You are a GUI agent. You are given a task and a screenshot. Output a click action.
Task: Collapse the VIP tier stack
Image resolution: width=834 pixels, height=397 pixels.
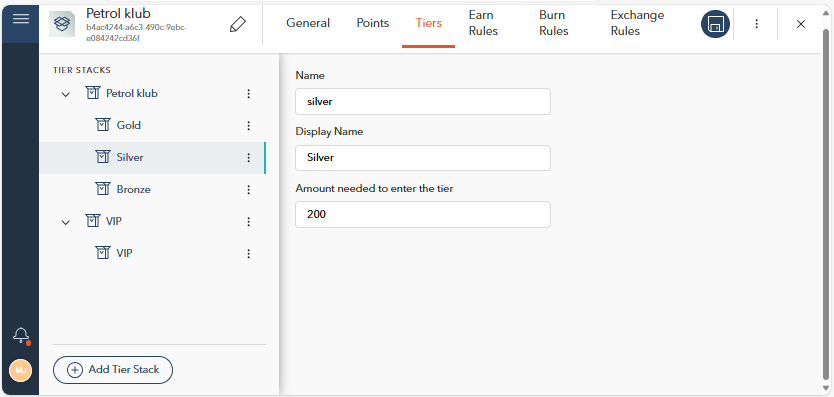tap(65, 222)
